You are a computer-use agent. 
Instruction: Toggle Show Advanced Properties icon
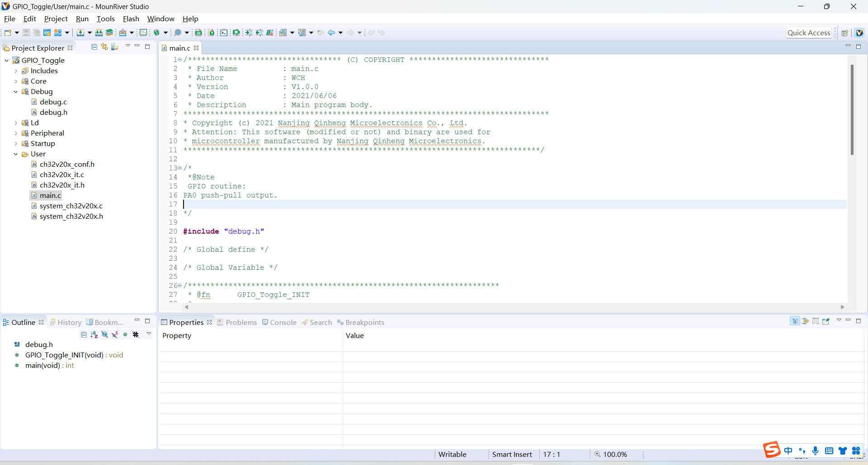805,321
